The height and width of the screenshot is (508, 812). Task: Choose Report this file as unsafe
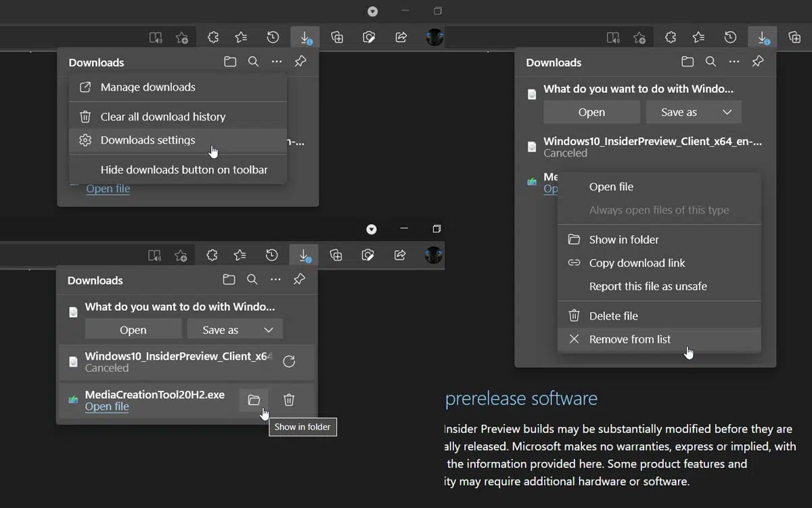coord(659,287)
